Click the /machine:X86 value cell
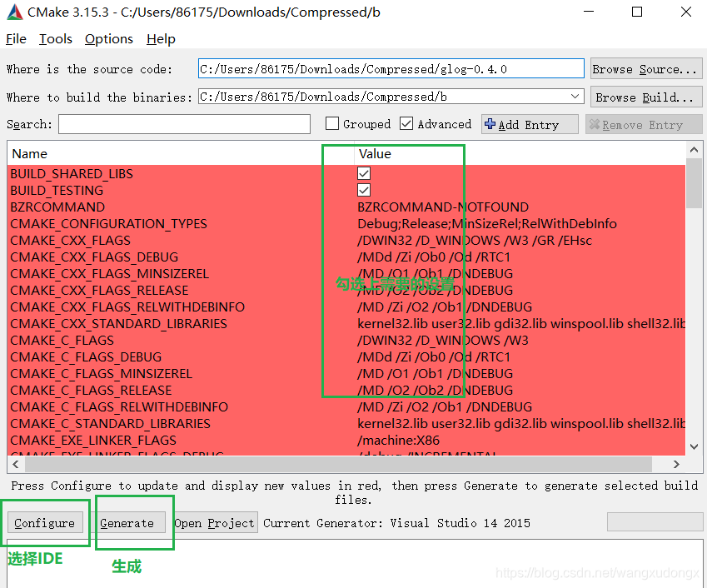This screenshot has width=707, height=588. click(x=399, y=441)
